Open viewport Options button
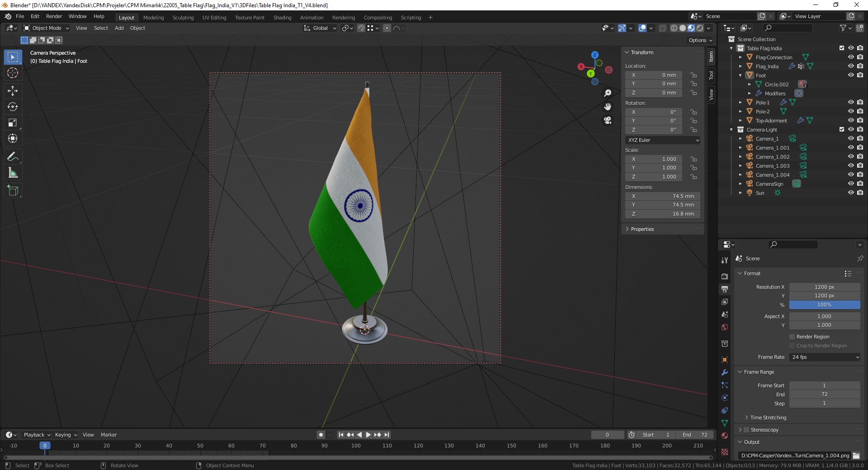Image resolution: width=868 pixels, height=470 pixels. [700, 40]
